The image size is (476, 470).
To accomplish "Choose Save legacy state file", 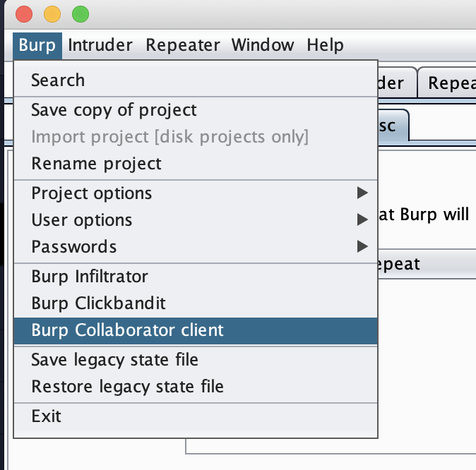I will click(x=196, y=360).
